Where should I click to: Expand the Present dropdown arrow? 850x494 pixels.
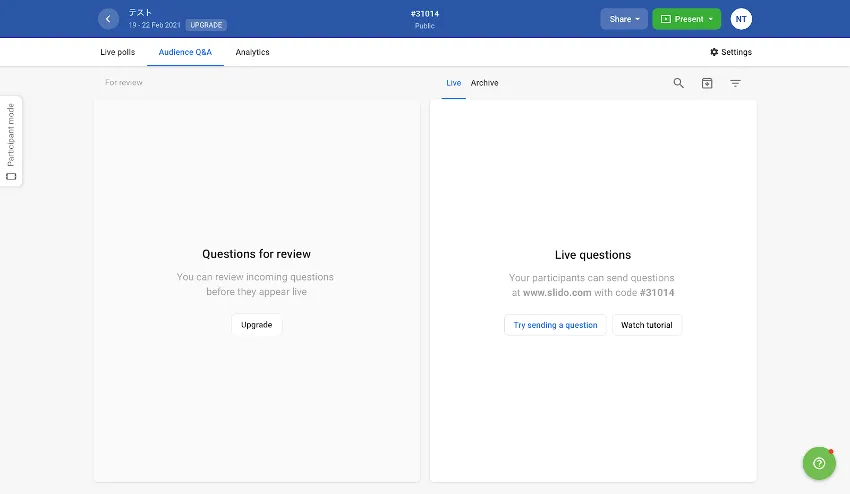click(x=710, y=19)
